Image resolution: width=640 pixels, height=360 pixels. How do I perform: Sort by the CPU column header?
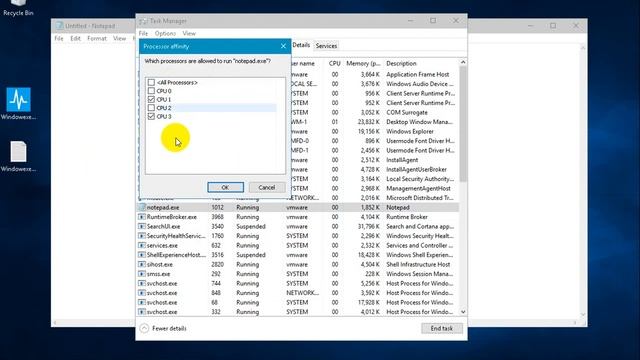tap(334, 64)
